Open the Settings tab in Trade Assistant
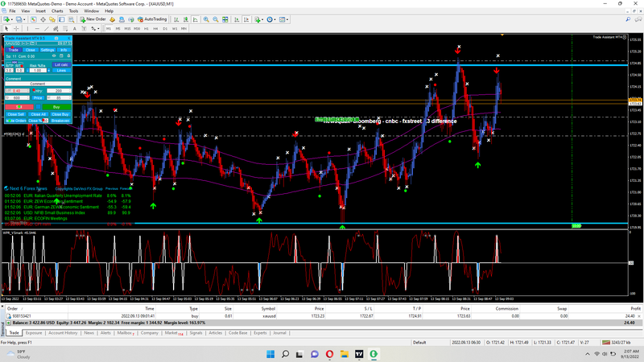The image size is (644, 362). [47, 50]
